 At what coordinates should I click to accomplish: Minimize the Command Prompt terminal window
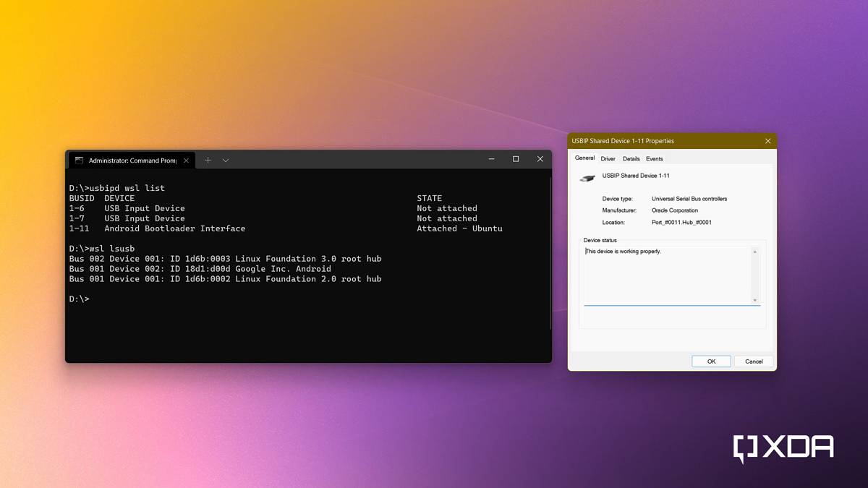[x=491, y=159]
